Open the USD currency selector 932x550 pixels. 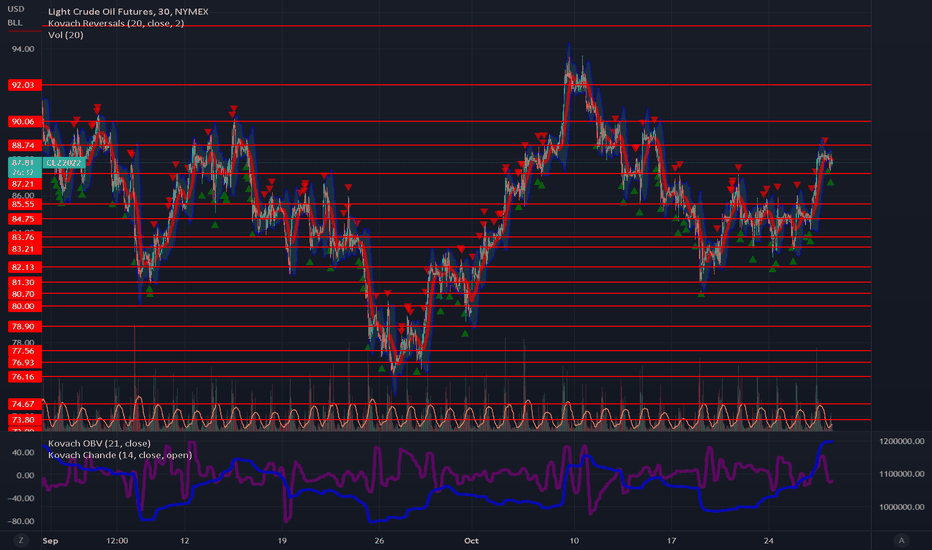coord(15,9)
